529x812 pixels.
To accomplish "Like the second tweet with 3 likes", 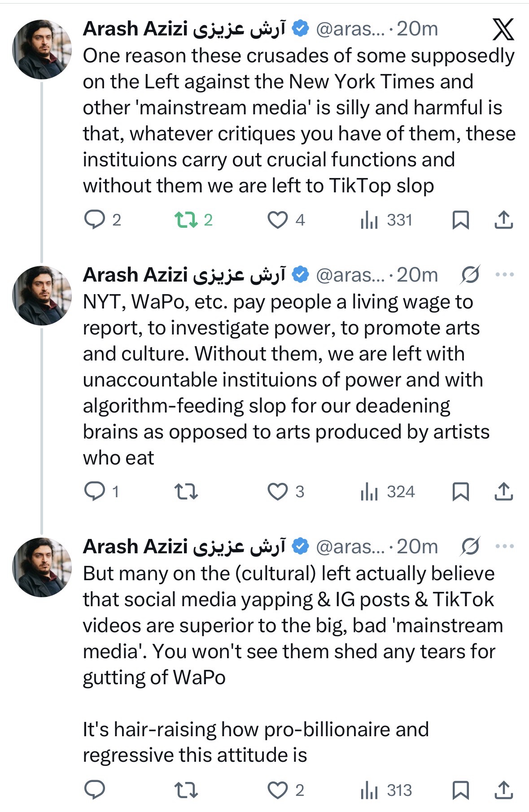I will click(278, 491).
